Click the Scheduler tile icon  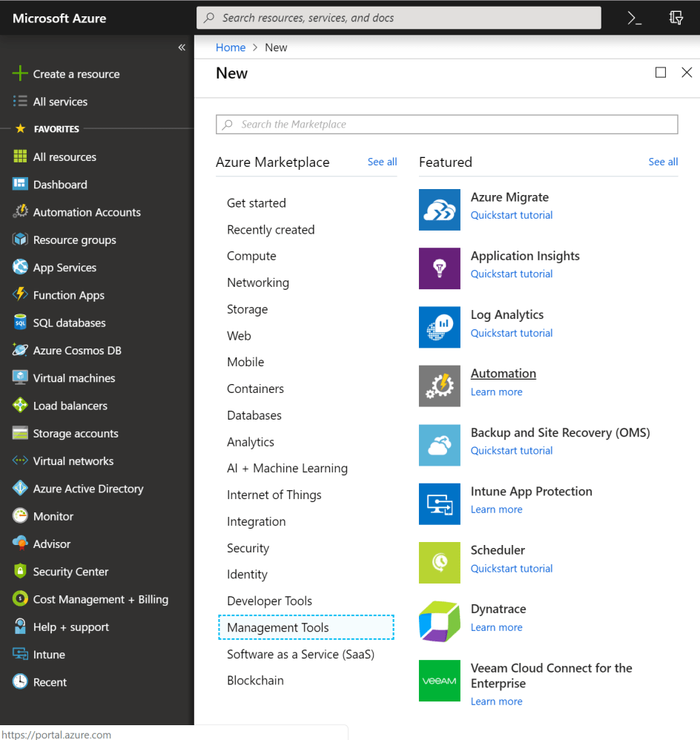pyautogui.click(x=439, y=562)
